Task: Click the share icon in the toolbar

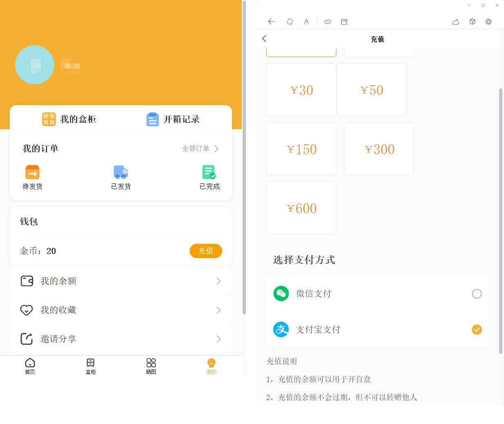Action: coord(455,22)
